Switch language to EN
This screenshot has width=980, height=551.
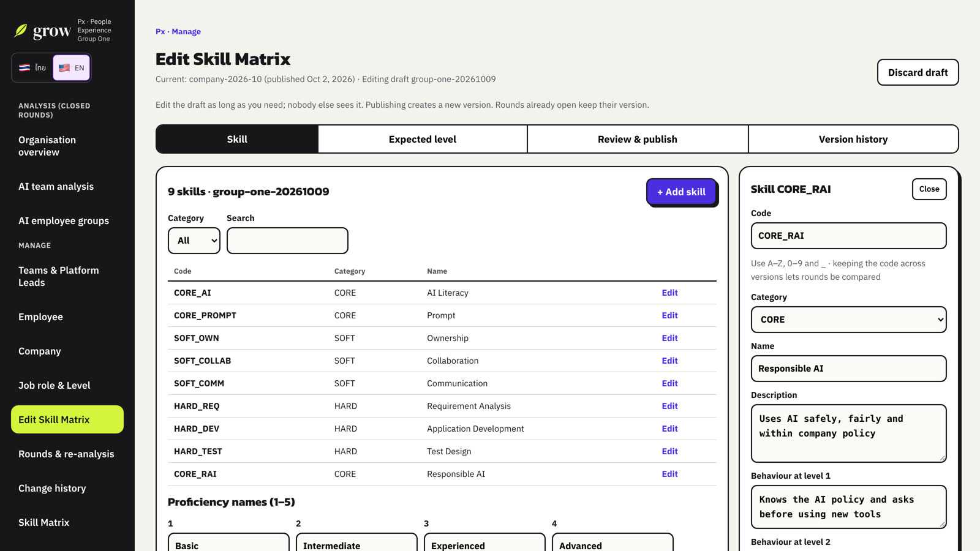pyautogui.click(x=72, y=67)
